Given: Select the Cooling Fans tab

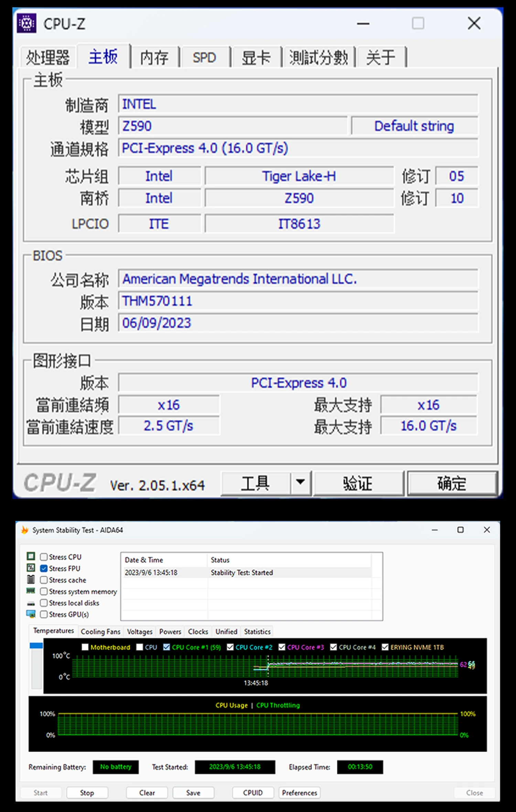Looking at the screenshot, I should [x=100, y=631].
